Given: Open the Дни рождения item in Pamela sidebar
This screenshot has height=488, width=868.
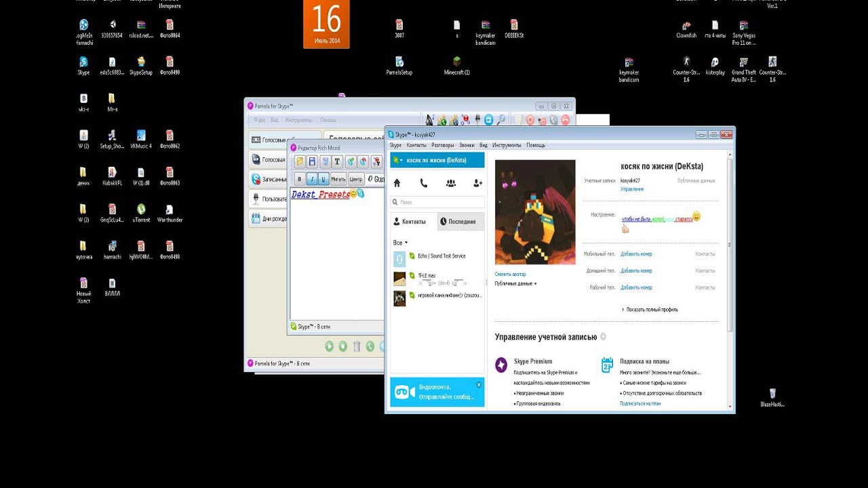Looking at the screenshot, I should 269,218.
